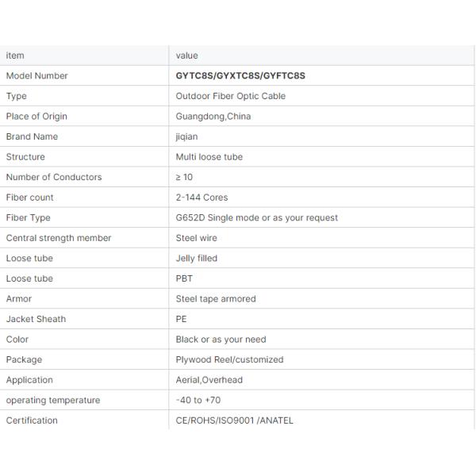Select the 'Aerial,Overhead' application value

click(209, 380)
